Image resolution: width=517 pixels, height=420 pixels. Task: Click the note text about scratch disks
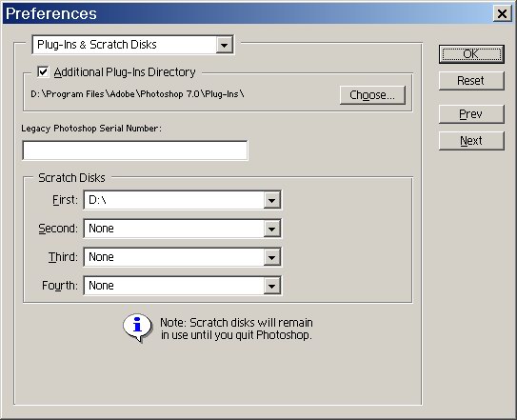(236, 329)
